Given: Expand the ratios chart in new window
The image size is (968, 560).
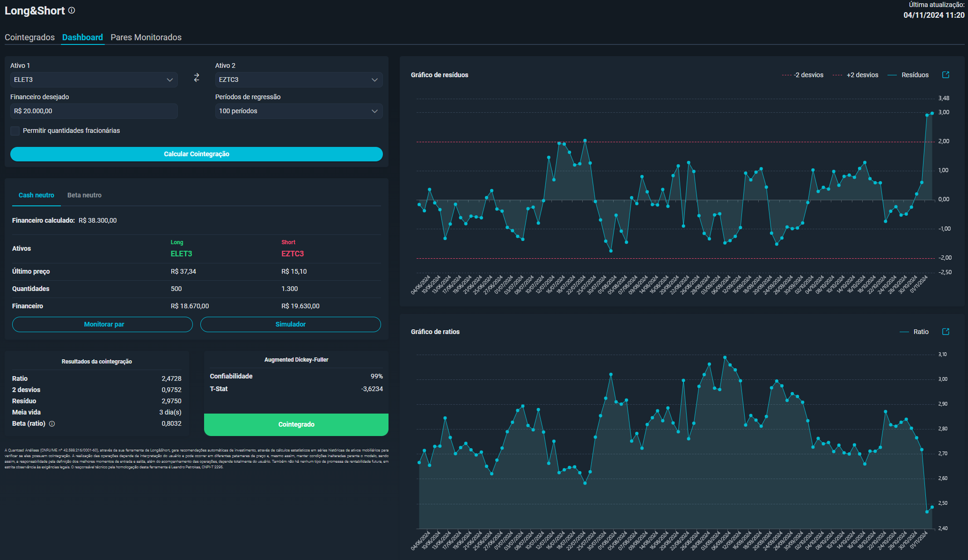Looking at the screenshot, I should coord(946,332).
